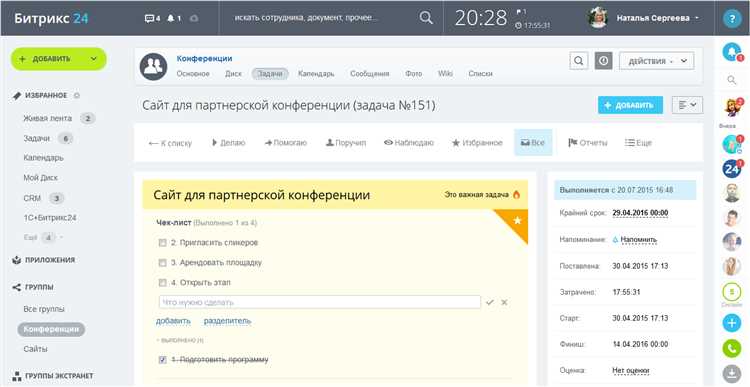
Task: Filter tasks by Наблюдаю
Action: tap(409, 143)
